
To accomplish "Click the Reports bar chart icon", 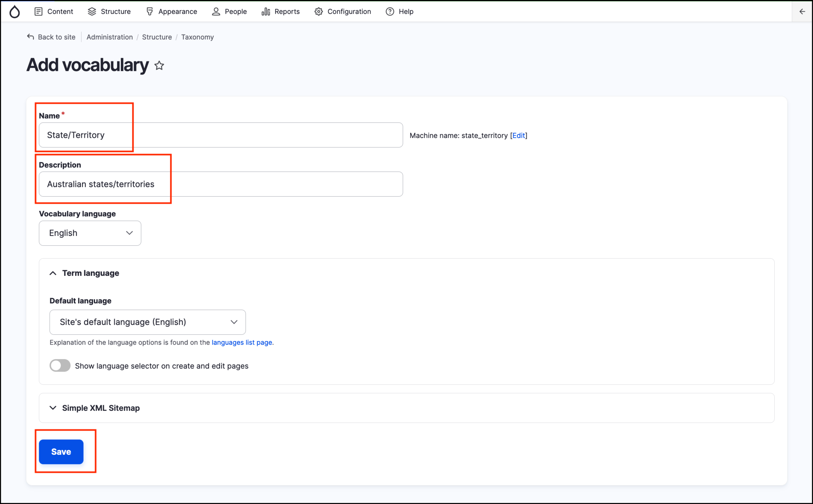I will click(266, 12).
